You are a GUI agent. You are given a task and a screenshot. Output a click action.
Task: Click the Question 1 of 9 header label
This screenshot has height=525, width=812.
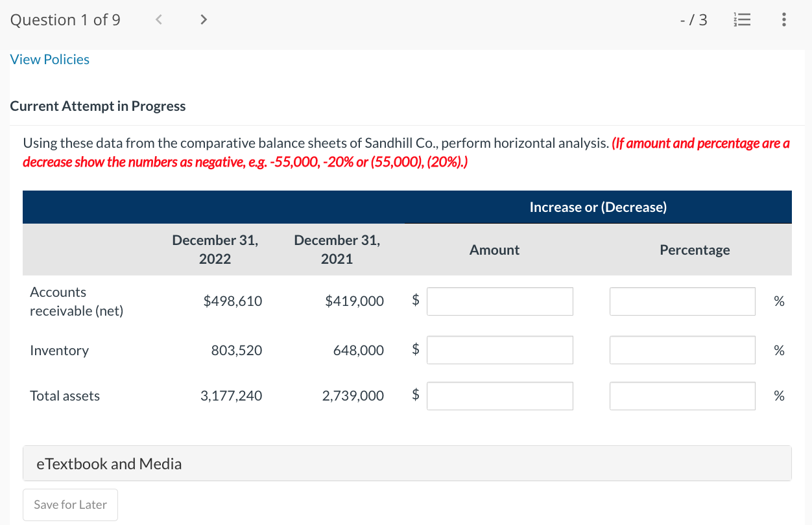point(65,19)
